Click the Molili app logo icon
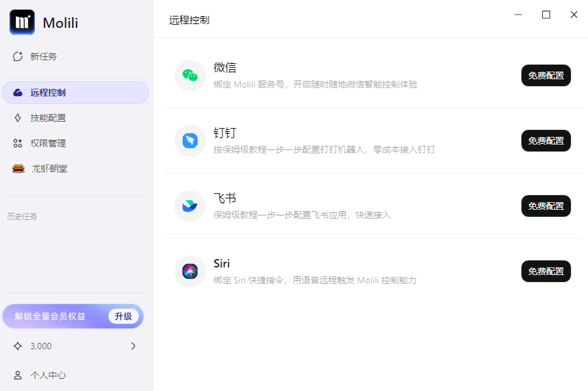The width and height of the screenshot is (588, 391). pos(22,22)
